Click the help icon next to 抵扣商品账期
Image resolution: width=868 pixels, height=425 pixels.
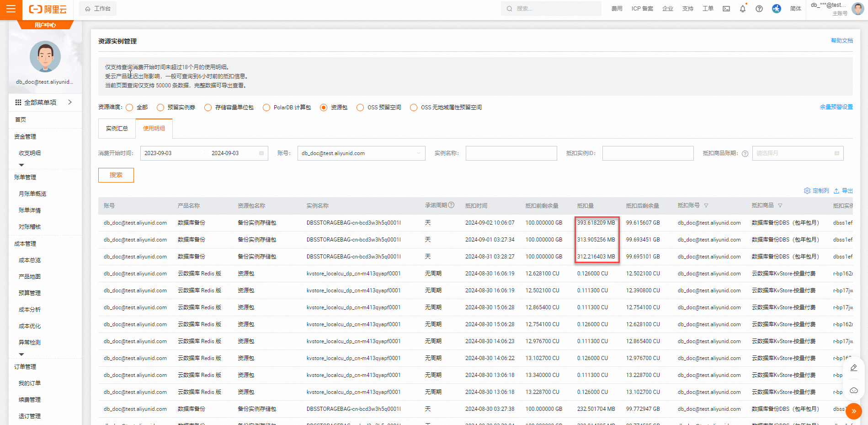pos(745,154)
